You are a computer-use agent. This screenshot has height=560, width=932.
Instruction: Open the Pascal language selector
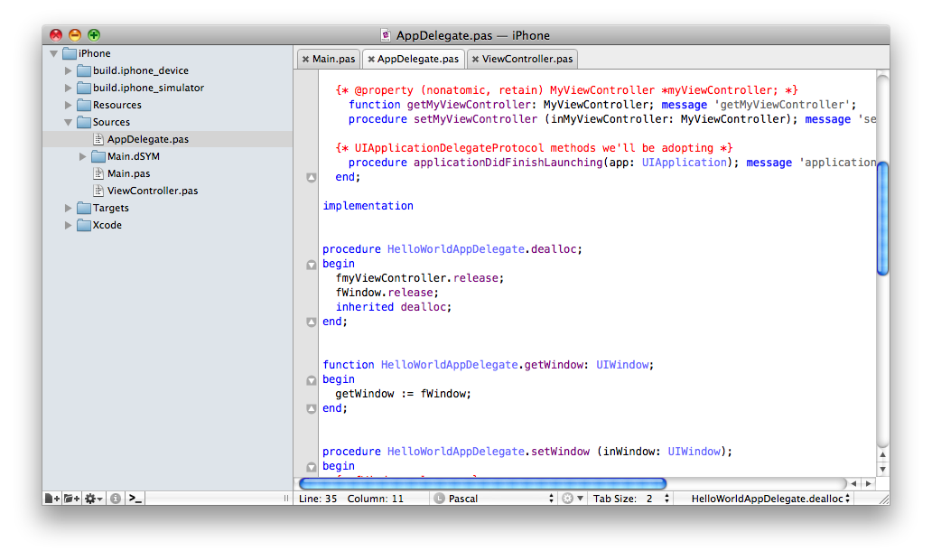click(494, 499)
